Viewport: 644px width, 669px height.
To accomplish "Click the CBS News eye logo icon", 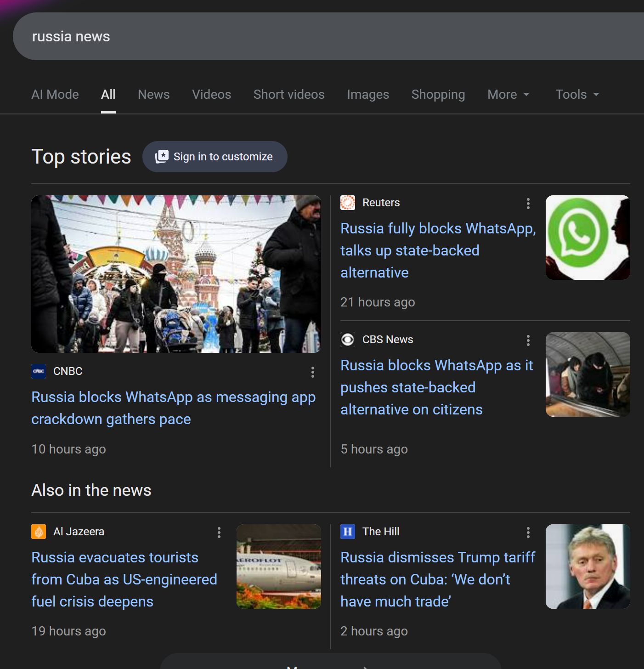I will pos(348,340).
